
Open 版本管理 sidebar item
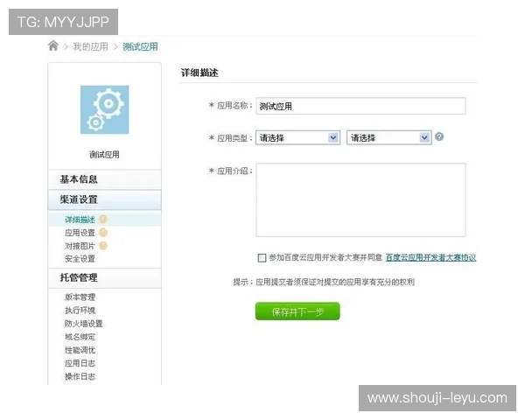pyautogui.click(x=80, y=297)
